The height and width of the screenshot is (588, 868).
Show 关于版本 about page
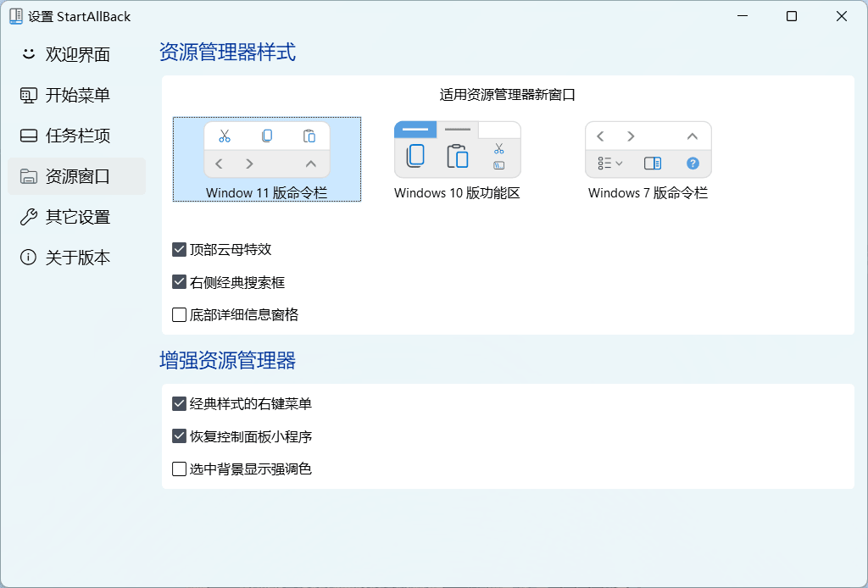pyautogui.click(x=77, y=258)
